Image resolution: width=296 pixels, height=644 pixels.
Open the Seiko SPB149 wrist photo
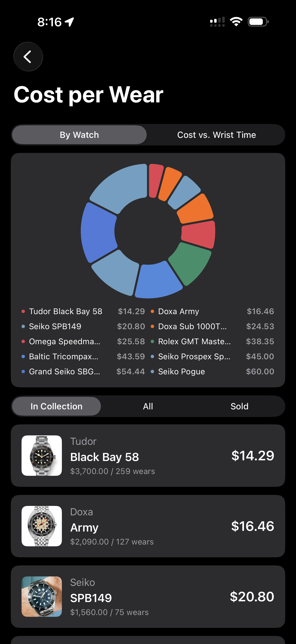[42, 596]
